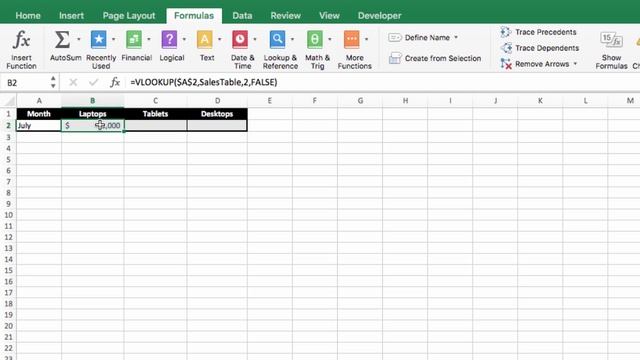Click the Create from Selection button
This screenshot has height=360, width=640.
[x=435, y=58]
